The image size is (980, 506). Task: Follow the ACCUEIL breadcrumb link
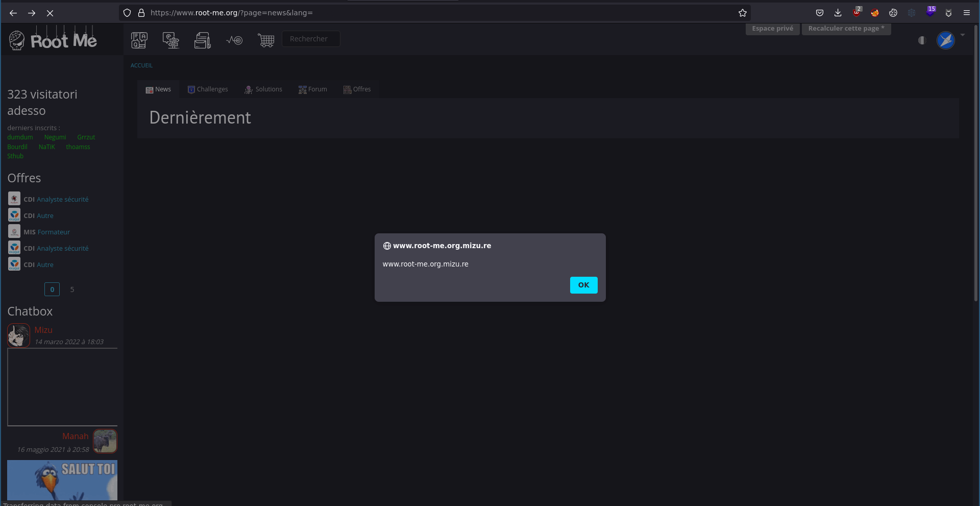(141, 65)
